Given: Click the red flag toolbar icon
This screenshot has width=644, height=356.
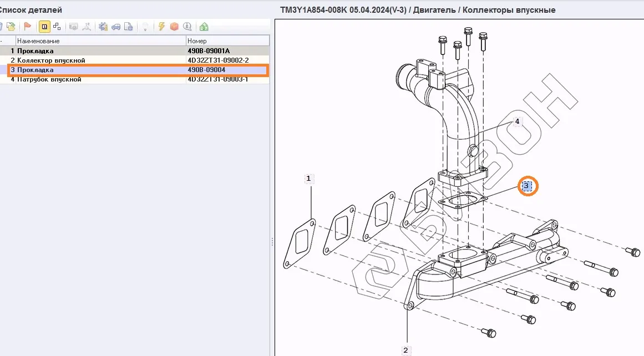Looking at the screenshot, I should coord(27,27).
